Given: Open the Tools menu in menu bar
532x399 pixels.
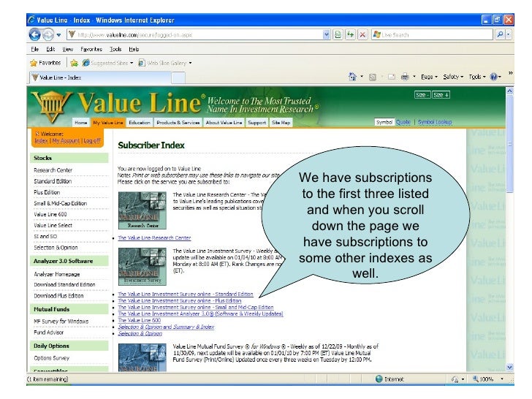Looking at the screenshot, I should click(x=115, y=49).
